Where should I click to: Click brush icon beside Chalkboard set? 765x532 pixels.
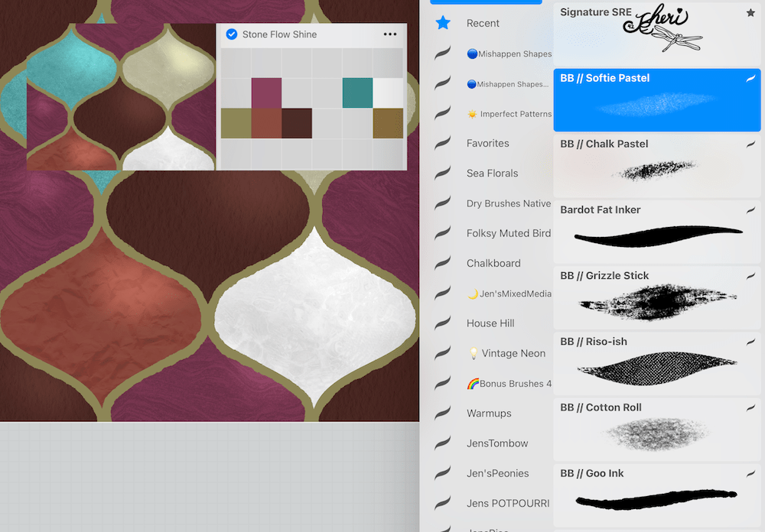click(x=443, y=263)
